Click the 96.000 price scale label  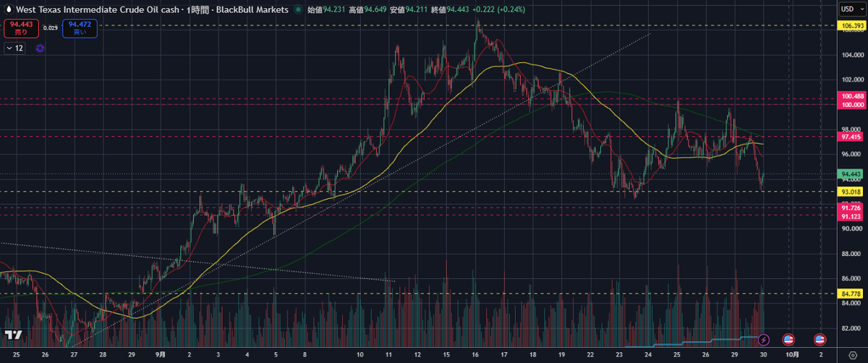[x=851, y=155]
